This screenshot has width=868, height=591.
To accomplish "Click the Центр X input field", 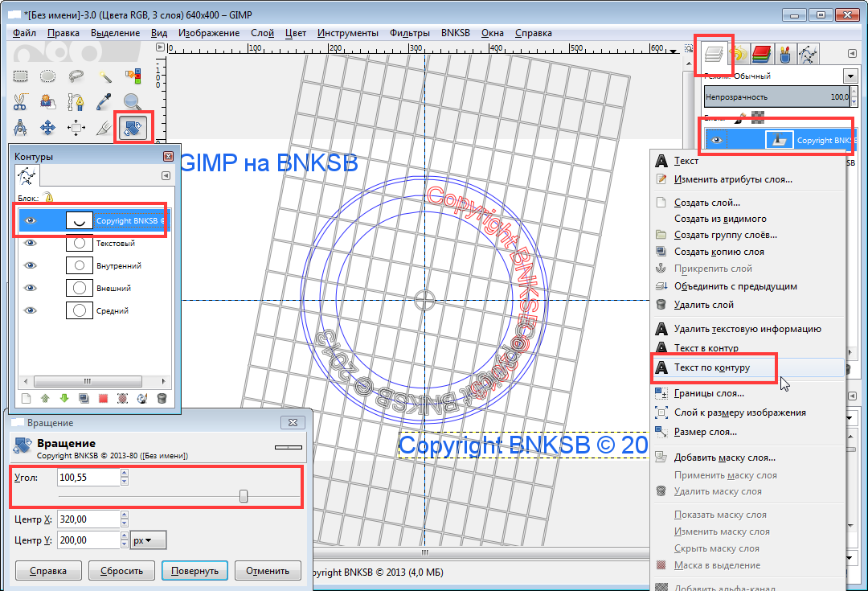I will coord(88,519).
